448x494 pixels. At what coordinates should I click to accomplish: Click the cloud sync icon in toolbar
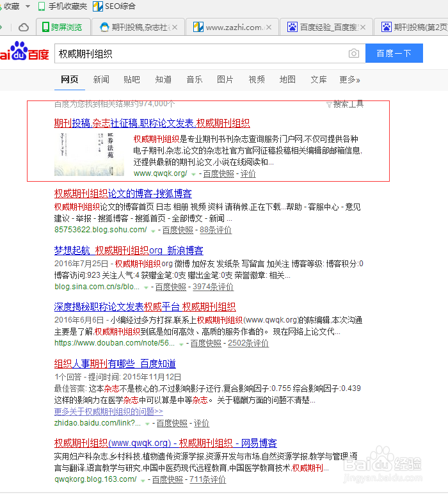pos(23,28)
